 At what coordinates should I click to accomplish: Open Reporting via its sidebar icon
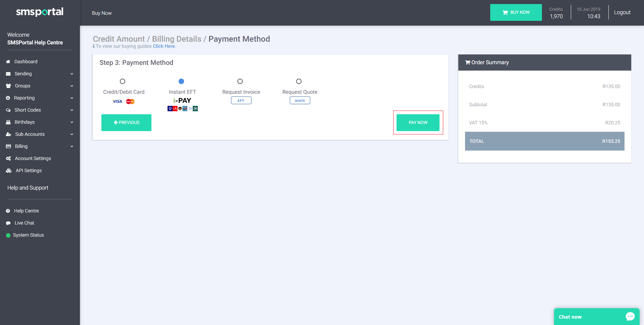pos(8,98)
